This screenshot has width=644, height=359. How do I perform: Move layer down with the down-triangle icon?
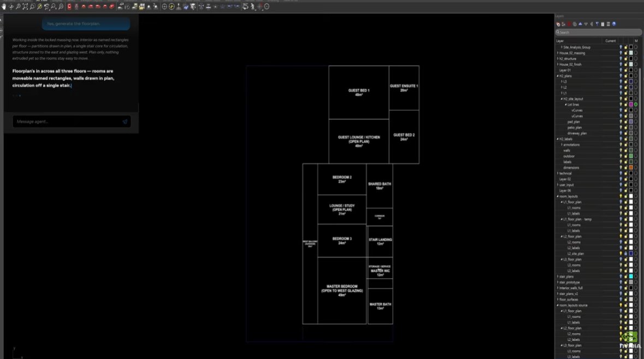tap(586, 24)
